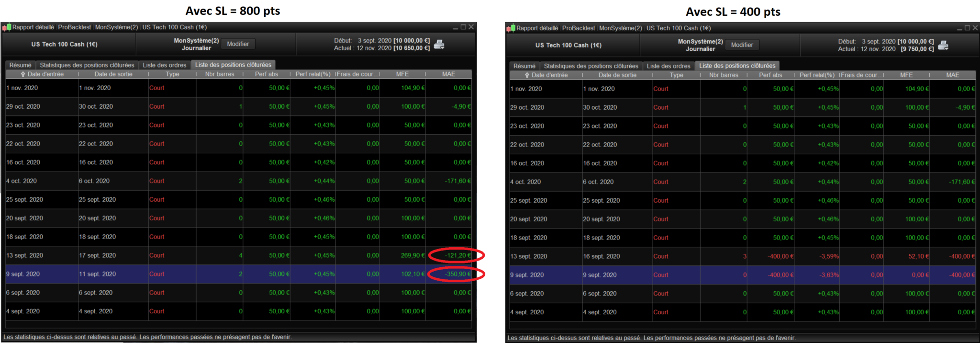This screenshot has width=980, height=343.
Task: Click 16 sept. 2020 exit date, right window
Action: [x=601, y=256]
